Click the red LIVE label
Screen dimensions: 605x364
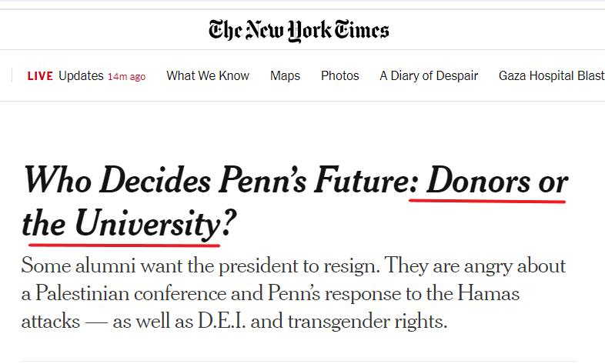tap(40, 75)
